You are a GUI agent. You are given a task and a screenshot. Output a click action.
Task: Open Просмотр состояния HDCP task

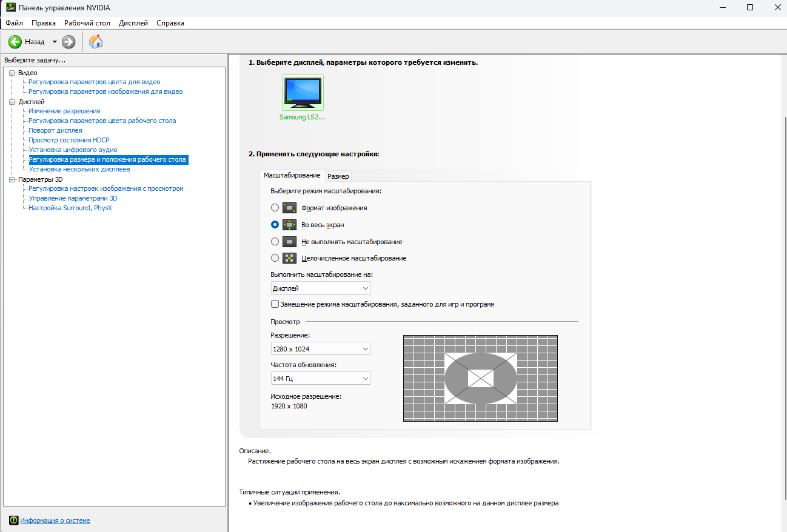tap(69, 140)
